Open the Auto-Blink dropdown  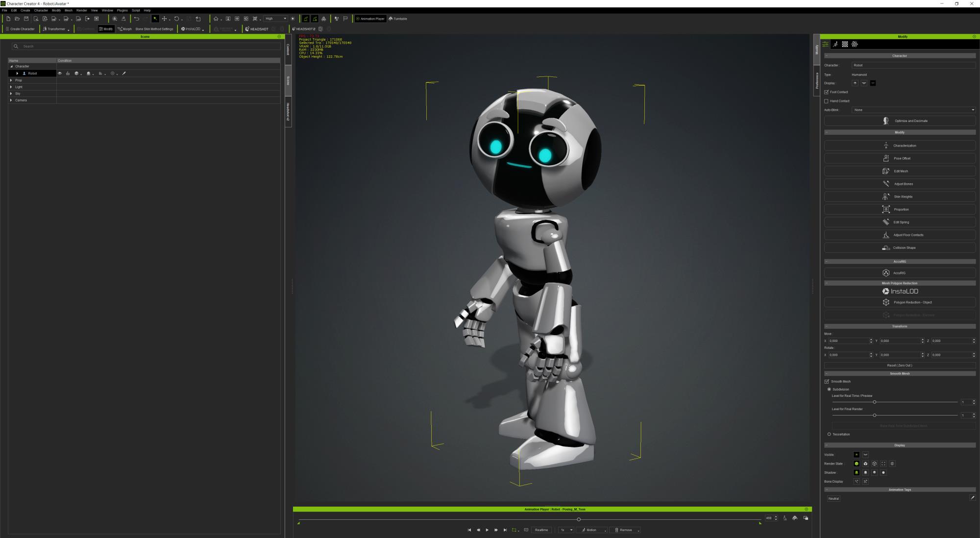pos(913,110)
